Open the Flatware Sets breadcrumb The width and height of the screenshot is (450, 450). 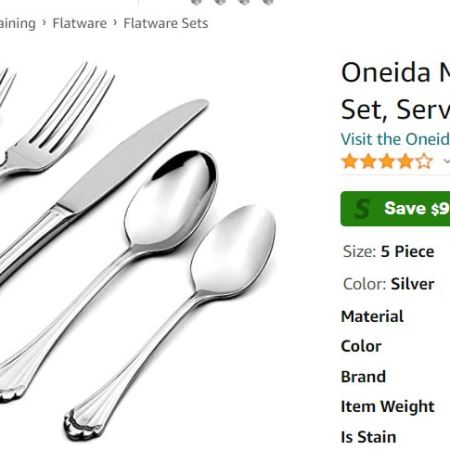click(x=166, y=23)
